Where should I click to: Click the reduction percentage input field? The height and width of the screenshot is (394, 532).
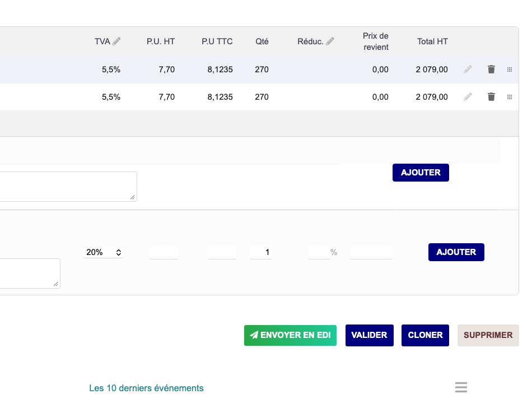[x=318, y=252]
